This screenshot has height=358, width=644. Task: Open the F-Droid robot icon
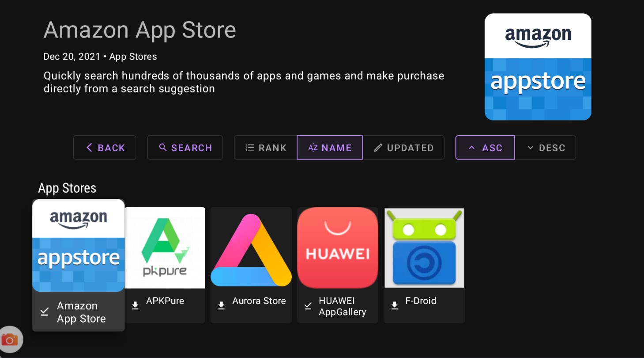pyautogui.click(x=424, y=248)
